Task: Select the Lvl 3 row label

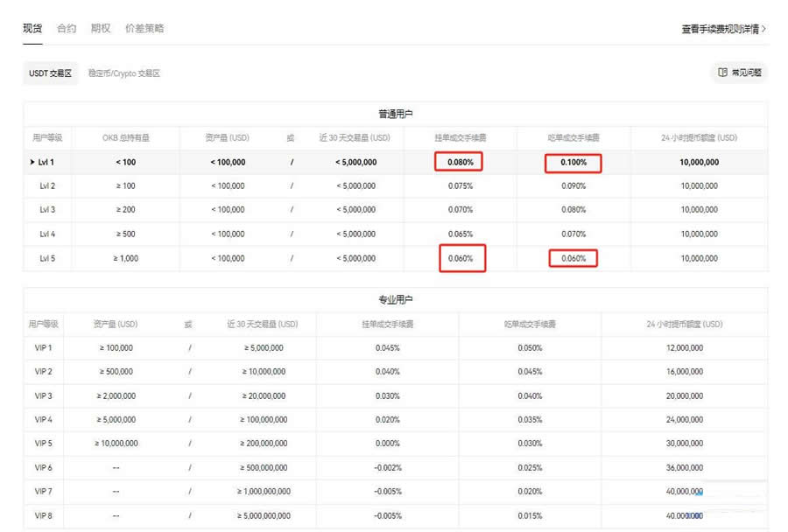Action: [47, 210]
